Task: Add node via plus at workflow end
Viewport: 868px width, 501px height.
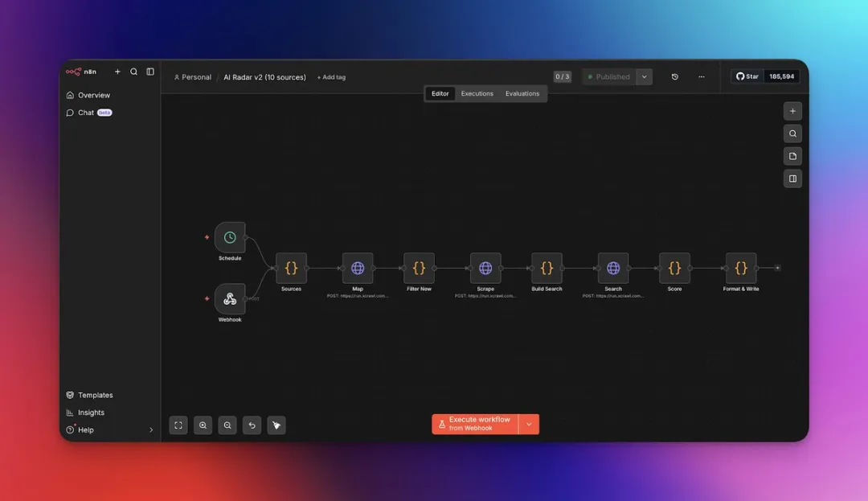Action: [x=777, y=268]
